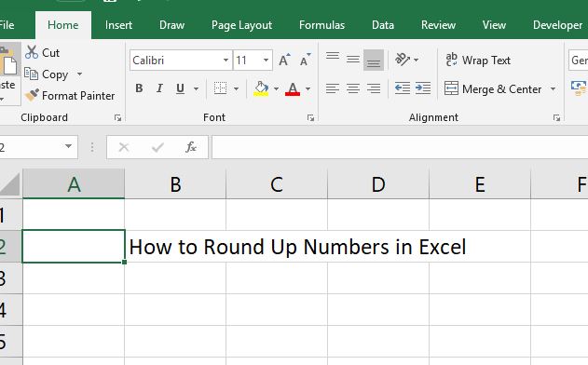Open the File tab
Image resolution: width=588 pixels, height=365 pixels.
click(7, 25)
